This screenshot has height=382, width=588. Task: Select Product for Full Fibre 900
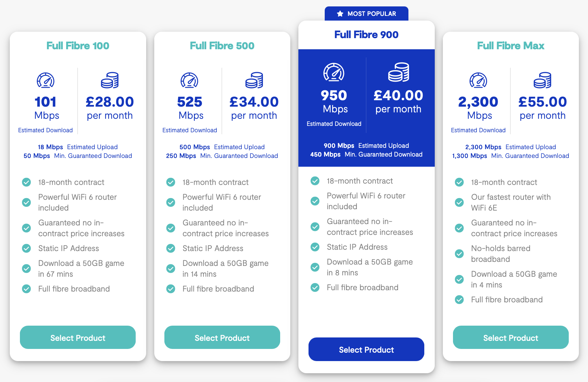point(366,349)
